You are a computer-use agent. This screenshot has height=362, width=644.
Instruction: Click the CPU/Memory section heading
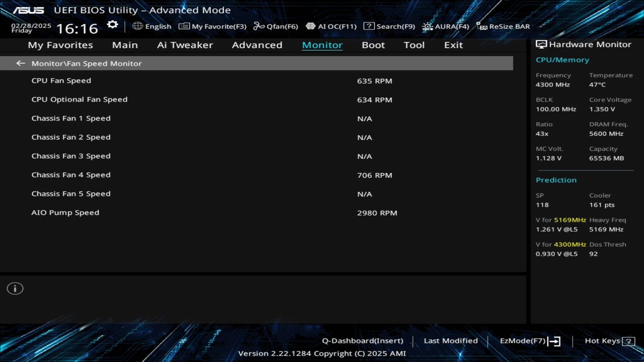(562, 60)
